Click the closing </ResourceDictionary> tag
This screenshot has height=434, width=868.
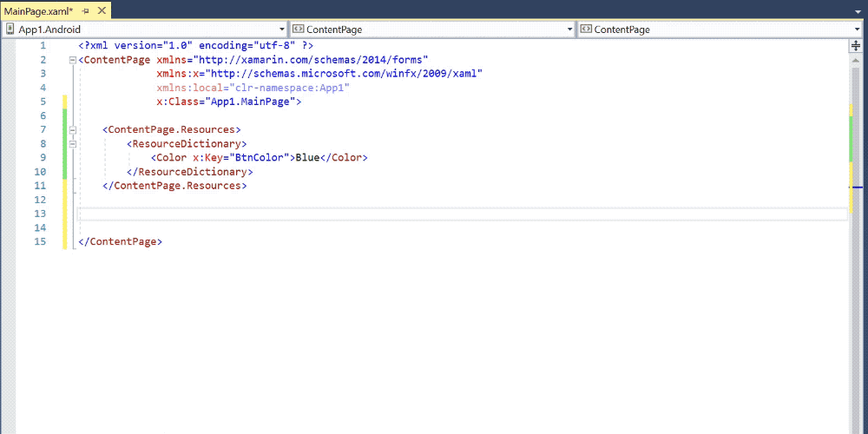pyautogui.click(x=190, y=172)
